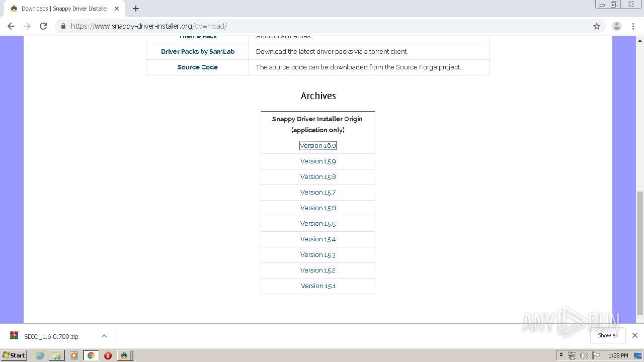644x362 pixels.
Task: Click the Archives heading text
Action: (318, 96)
